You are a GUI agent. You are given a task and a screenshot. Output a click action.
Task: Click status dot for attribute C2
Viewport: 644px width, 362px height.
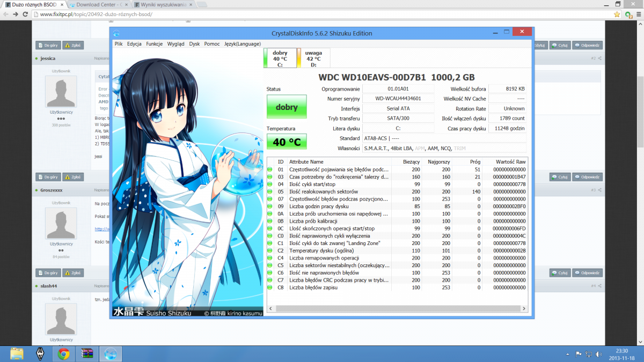point(270,250)
